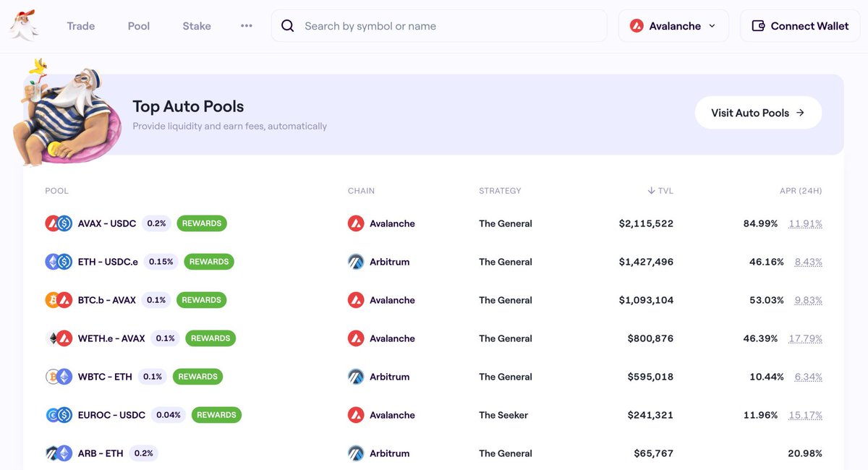Open the AVAX - USDC pool name
This screenshot has height=470, width=868.
107,223
